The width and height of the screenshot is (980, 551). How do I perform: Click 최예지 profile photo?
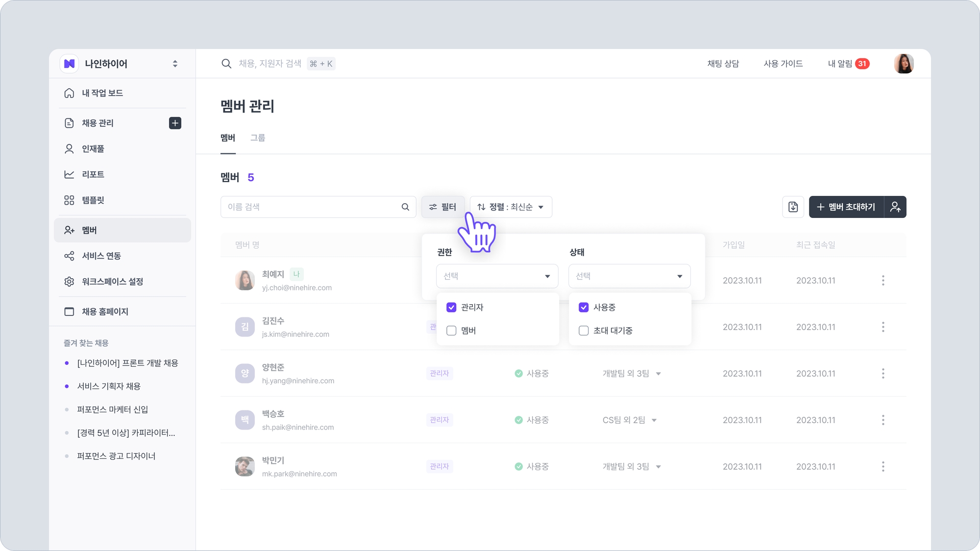(245, 281)
